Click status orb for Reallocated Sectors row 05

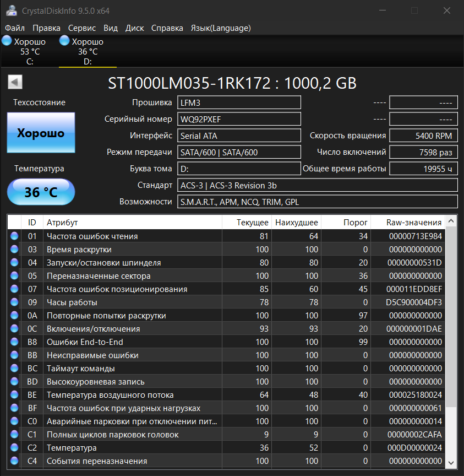pyautogui.click(x=14, y=275)
